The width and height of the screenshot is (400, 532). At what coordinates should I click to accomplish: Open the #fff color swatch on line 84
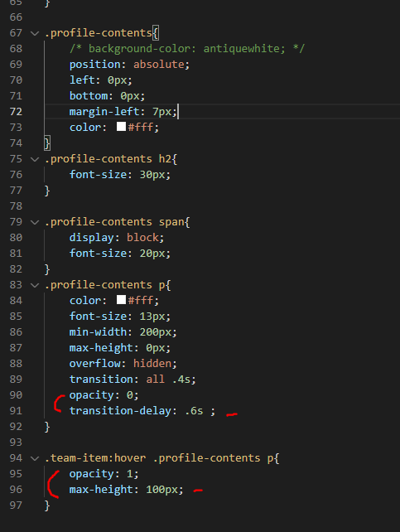tap(122, 300)
